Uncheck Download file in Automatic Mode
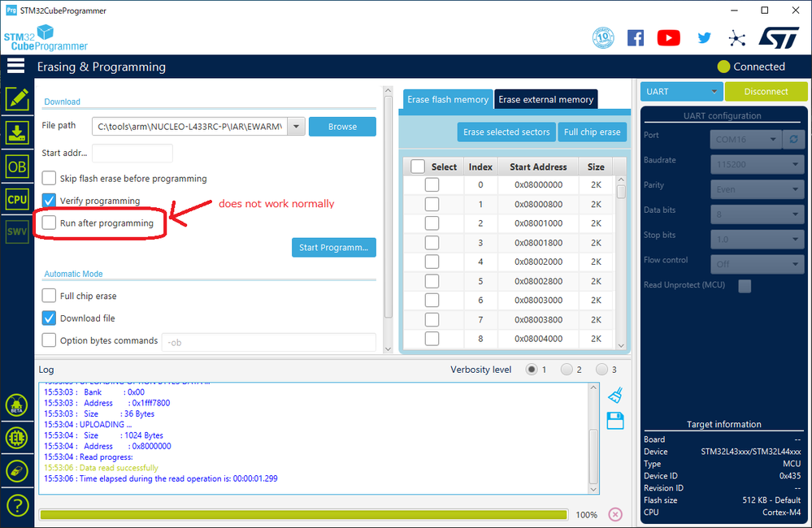 pos(49,318)
